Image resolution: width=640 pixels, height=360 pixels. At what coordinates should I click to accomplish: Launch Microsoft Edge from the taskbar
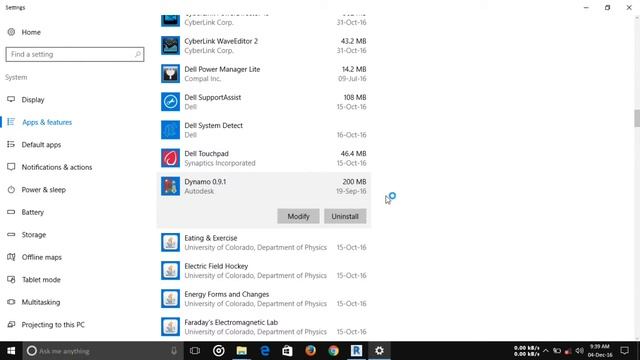[265, 351]
